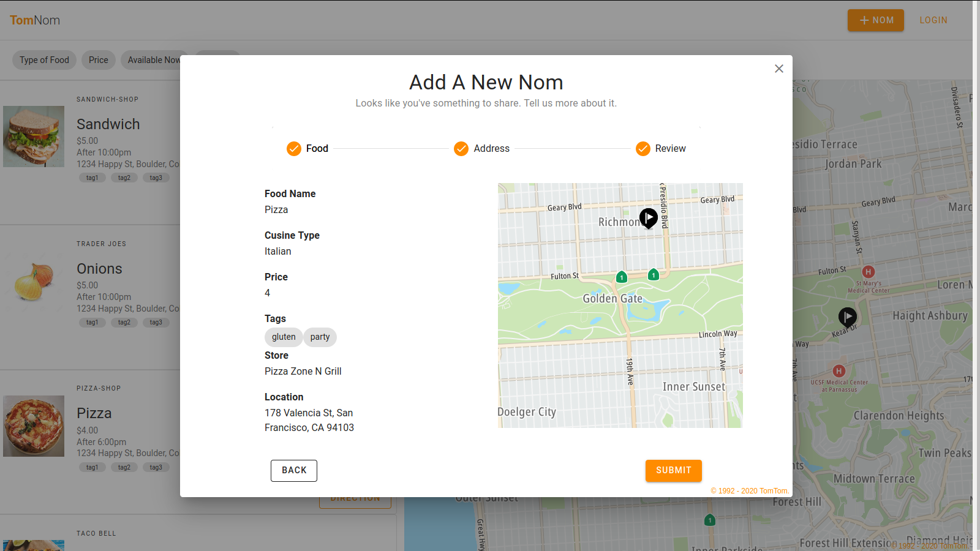Open the Type of Food filter
980x551 pixels.
pos(45,60)
